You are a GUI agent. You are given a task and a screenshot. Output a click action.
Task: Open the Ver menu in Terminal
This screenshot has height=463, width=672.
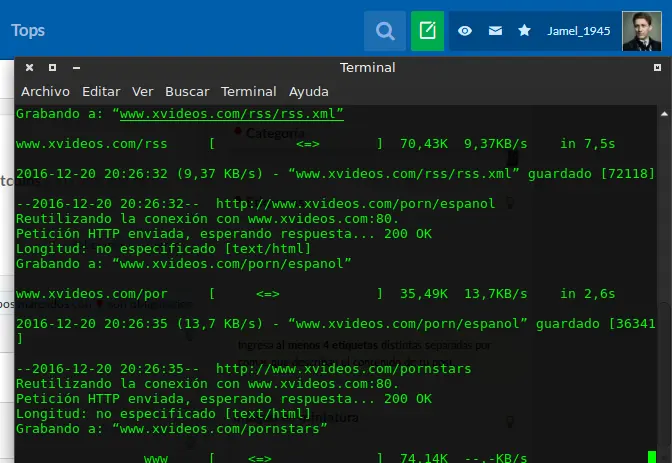tap(143, 91)
